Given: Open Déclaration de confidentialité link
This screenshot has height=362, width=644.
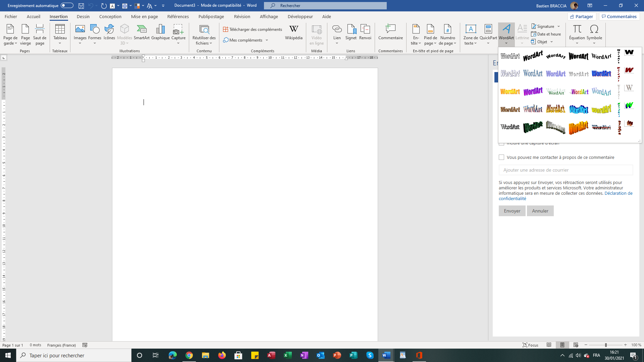Looking at the screenshot, I should pos(566,196).
